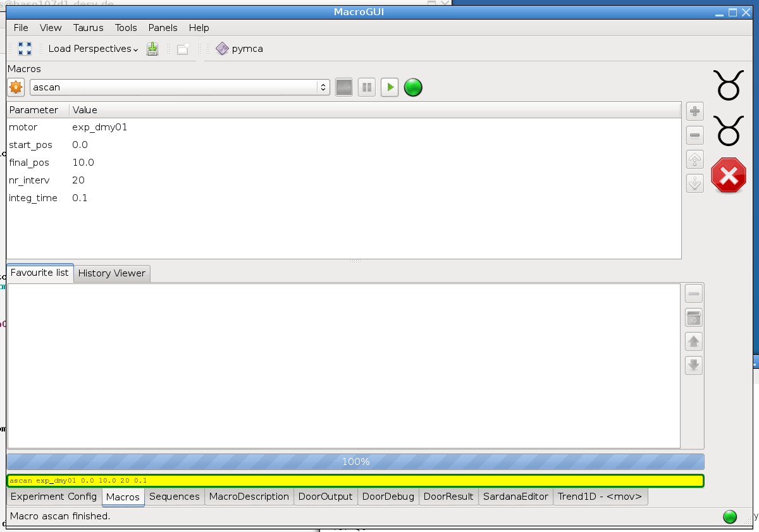This screenshot has width=759, height=532.
Task: Click the yellow macro command line field
Action: click(x=355, y=481)
